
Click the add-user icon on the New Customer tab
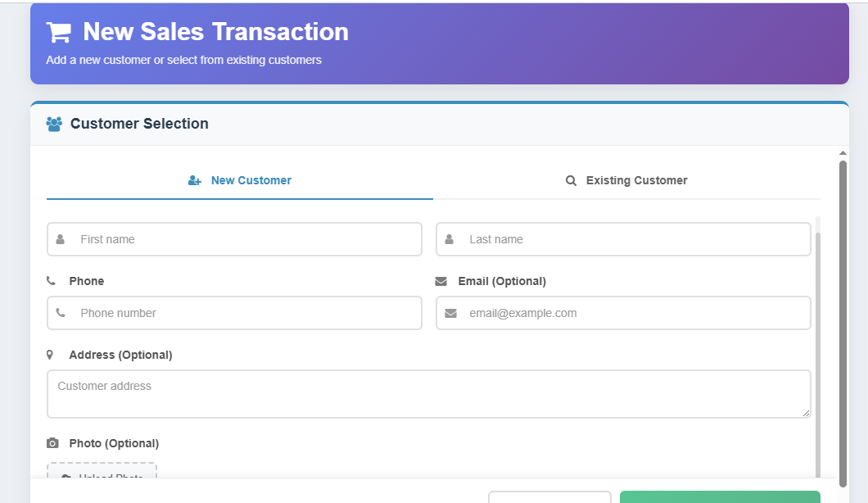[194, 180]
